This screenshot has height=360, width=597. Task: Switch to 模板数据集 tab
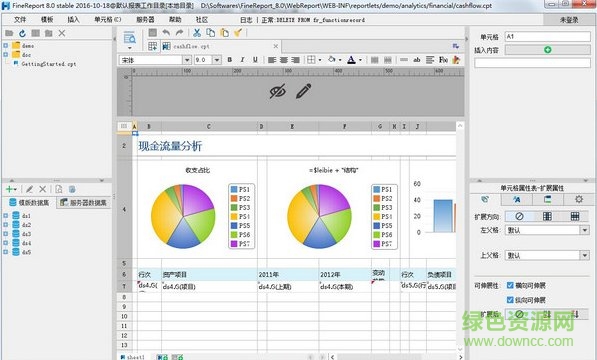pyautogui.click(x=30, y=202)
